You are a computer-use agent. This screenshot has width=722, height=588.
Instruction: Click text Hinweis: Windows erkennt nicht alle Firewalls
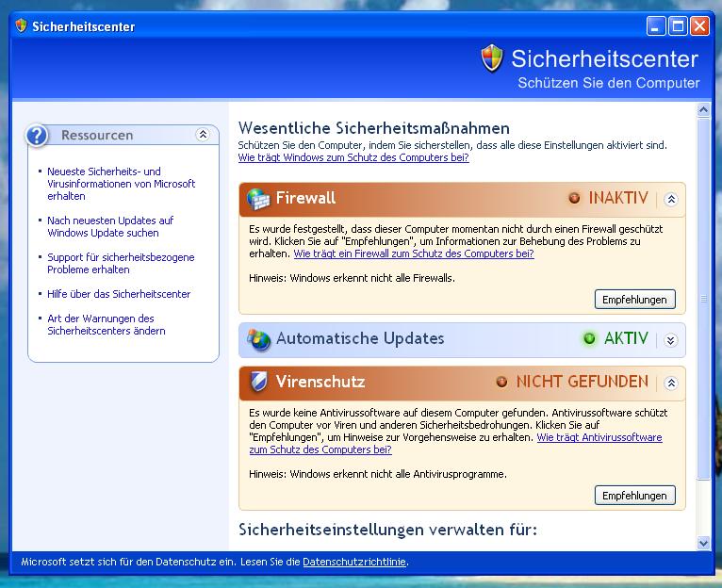click(352, 278)
